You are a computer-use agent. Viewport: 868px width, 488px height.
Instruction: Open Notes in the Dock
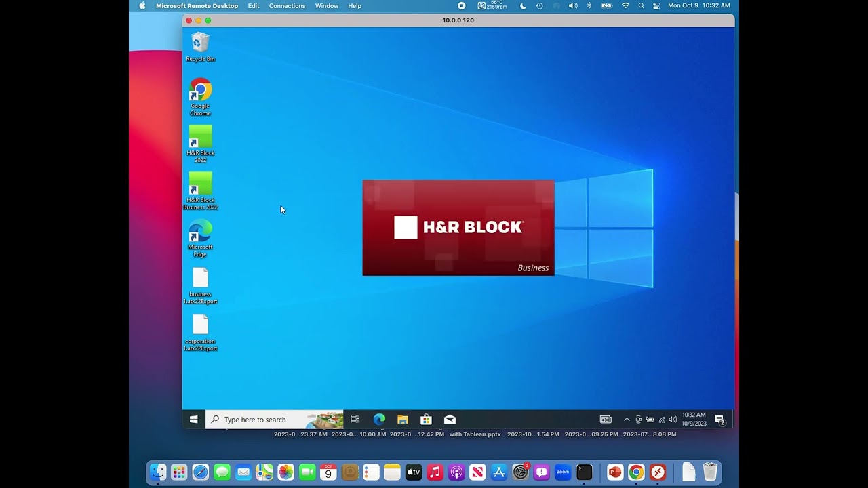[392, 472]
